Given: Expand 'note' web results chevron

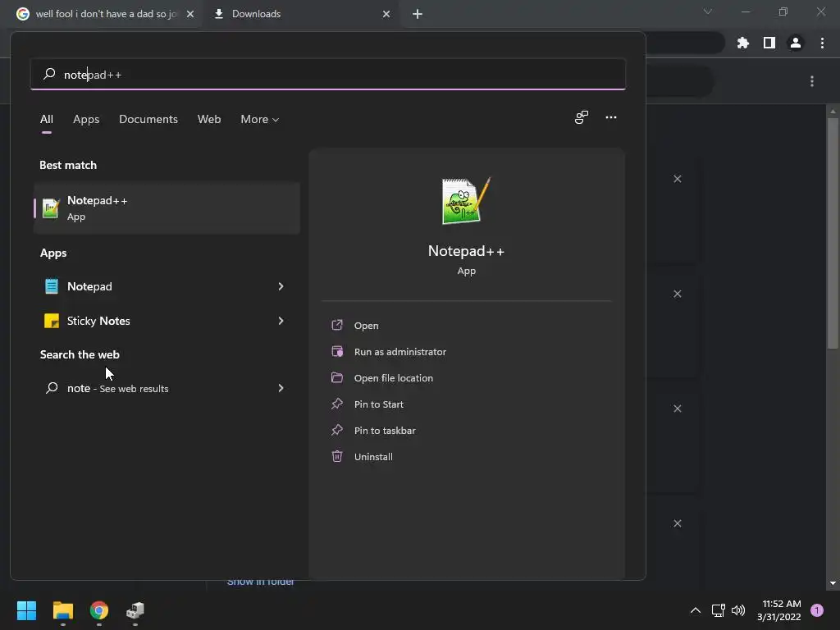Looking at the screenshot, I should (281, 388).
